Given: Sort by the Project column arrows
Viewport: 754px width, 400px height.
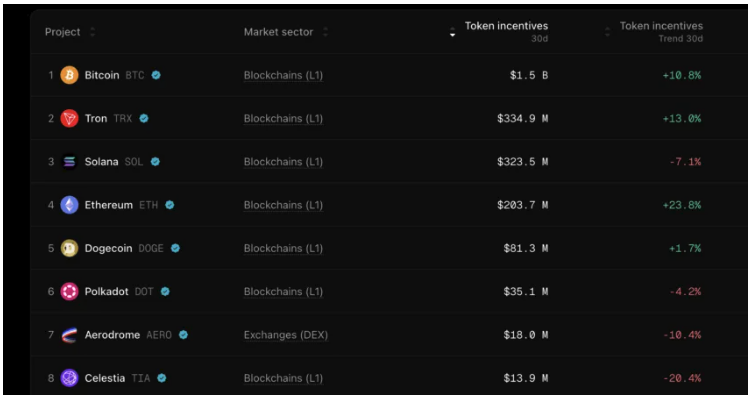Looking at the screenshot, I should [93, 32].
